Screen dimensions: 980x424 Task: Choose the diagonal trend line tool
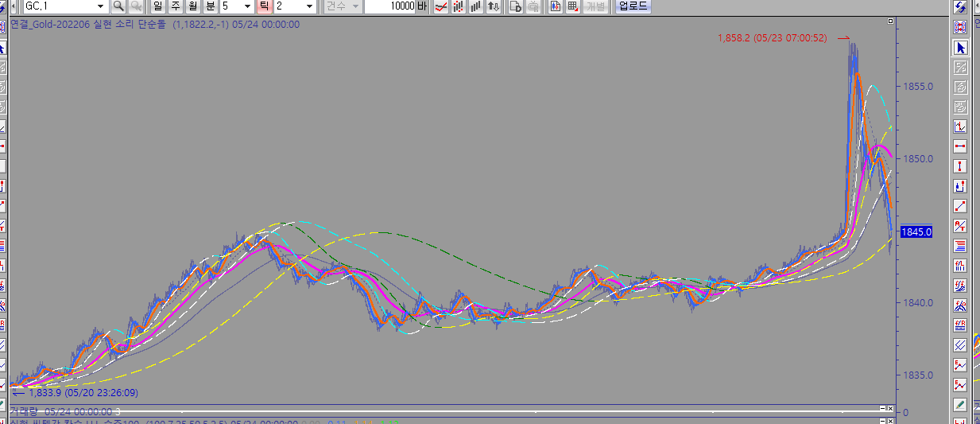pyautogui.click(x=960, y=206)
